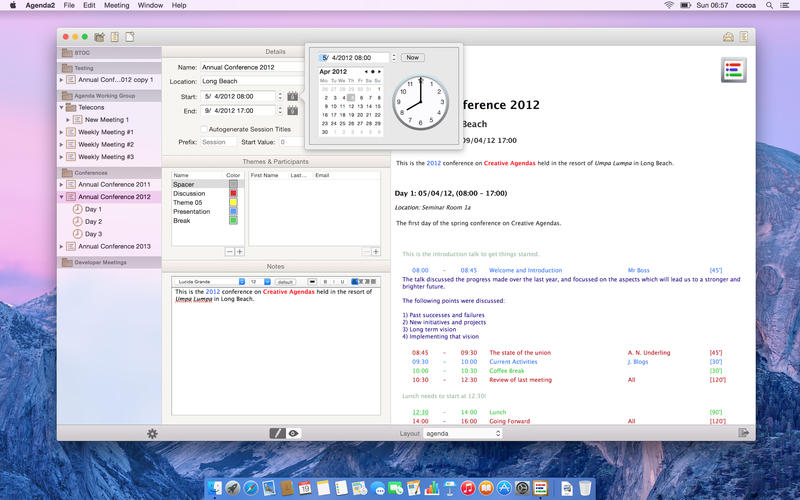Click the print icon in top-right toolbar
The width and height of the screenshot is (800, 500).
[x=727, y=37]
